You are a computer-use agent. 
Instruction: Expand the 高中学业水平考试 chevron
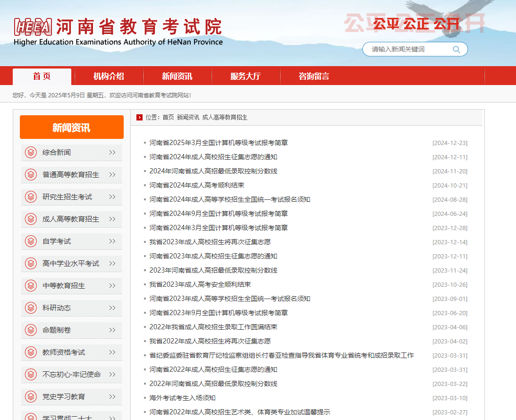(112, 263)
